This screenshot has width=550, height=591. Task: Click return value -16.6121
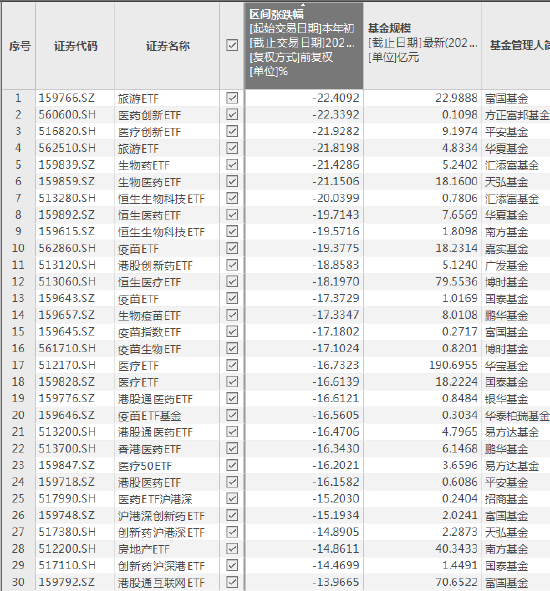336,398
